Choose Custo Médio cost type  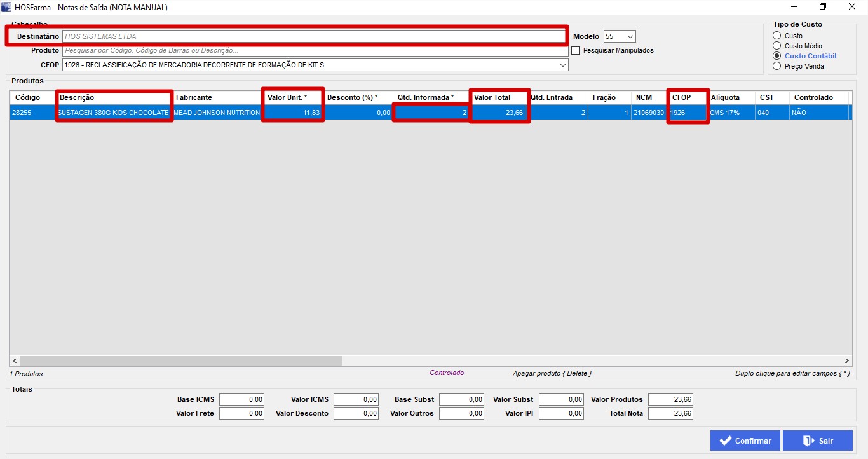tap(776, 46)
